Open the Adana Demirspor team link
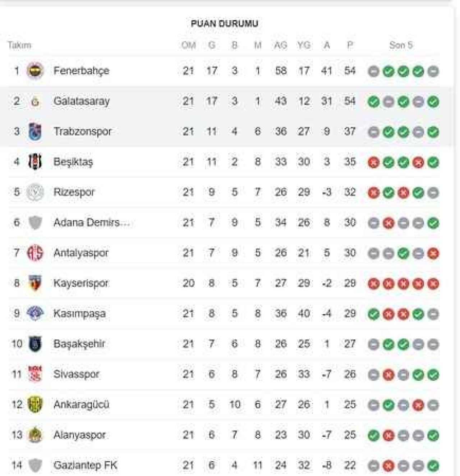Image resolution: width=460 pixels, height=476 pixels. (x=91, y=223)
